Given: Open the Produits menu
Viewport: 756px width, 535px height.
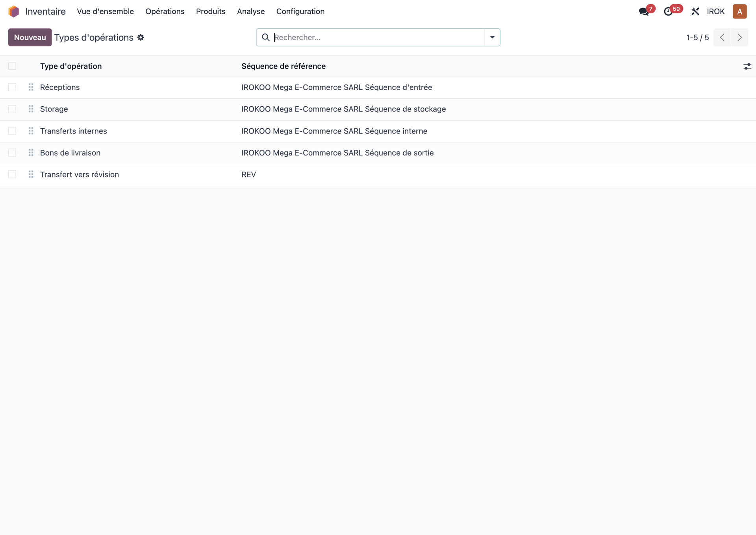Looking at the screenshot, I should pyautogui.click(x=211, y=11).
